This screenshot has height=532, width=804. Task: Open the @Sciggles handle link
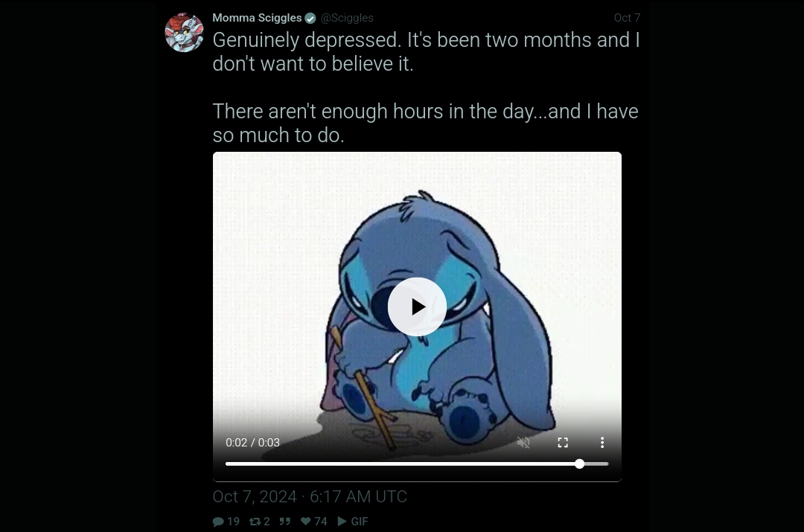347,18
